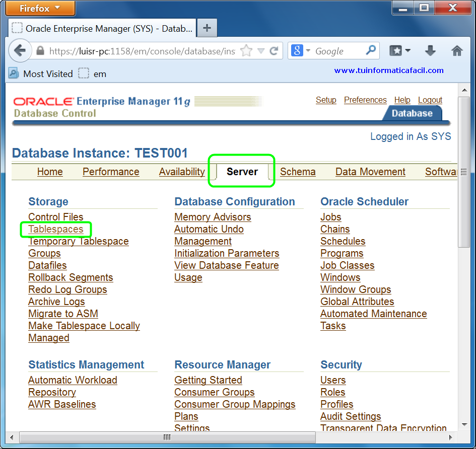This screenshot has width=476, height=449.
Task: Open the Users link under Security
Action: click(x=333, y=380)
